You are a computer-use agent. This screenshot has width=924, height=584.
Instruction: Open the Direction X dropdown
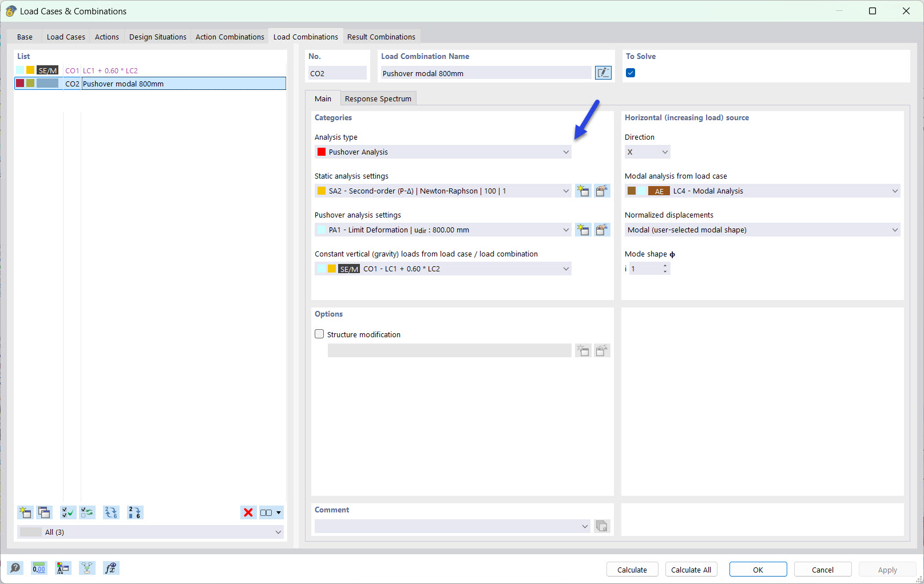tap(647, 152)
